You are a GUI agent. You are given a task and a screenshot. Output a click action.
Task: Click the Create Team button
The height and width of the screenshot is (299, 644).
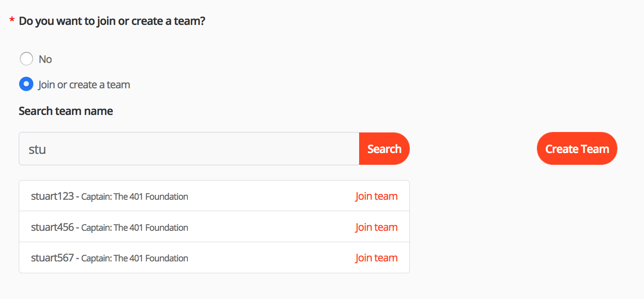point(577,149)
